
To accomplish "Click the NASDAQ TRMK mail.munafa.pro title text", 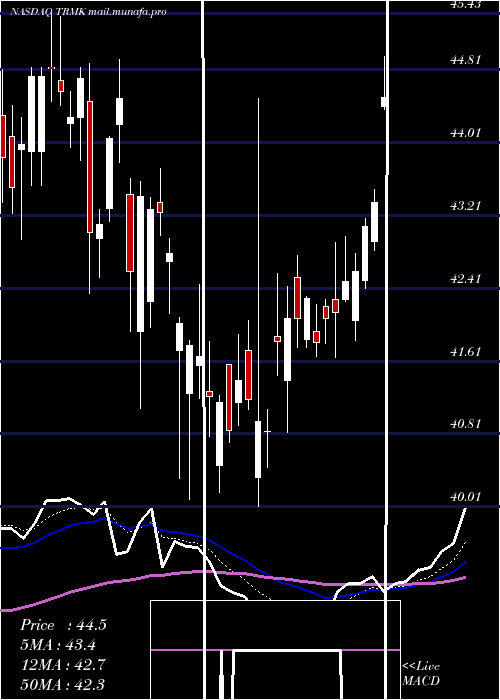I will tap(88, 12).
